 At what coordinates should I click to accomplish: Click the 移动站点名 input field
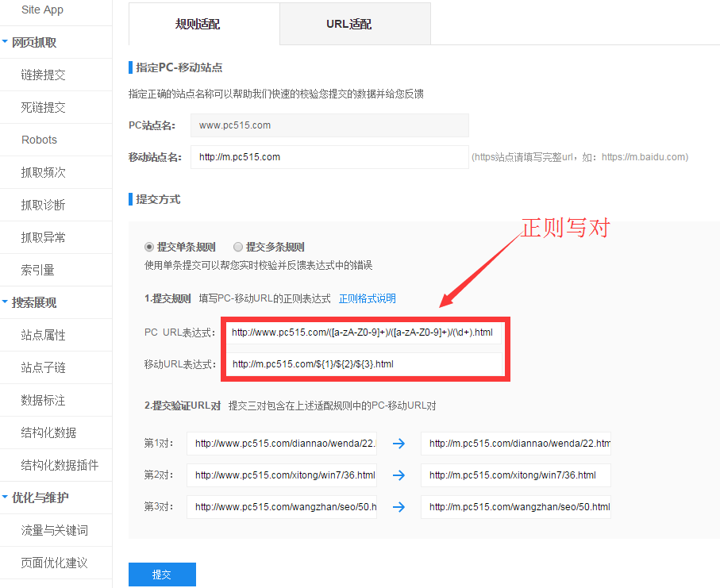(x=329, y=157)
